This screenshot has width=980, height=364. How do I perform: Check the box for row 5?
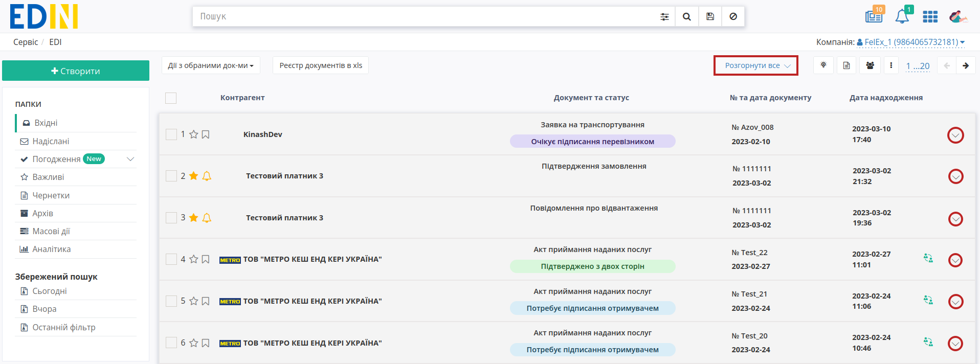click(x=171, y=301)
